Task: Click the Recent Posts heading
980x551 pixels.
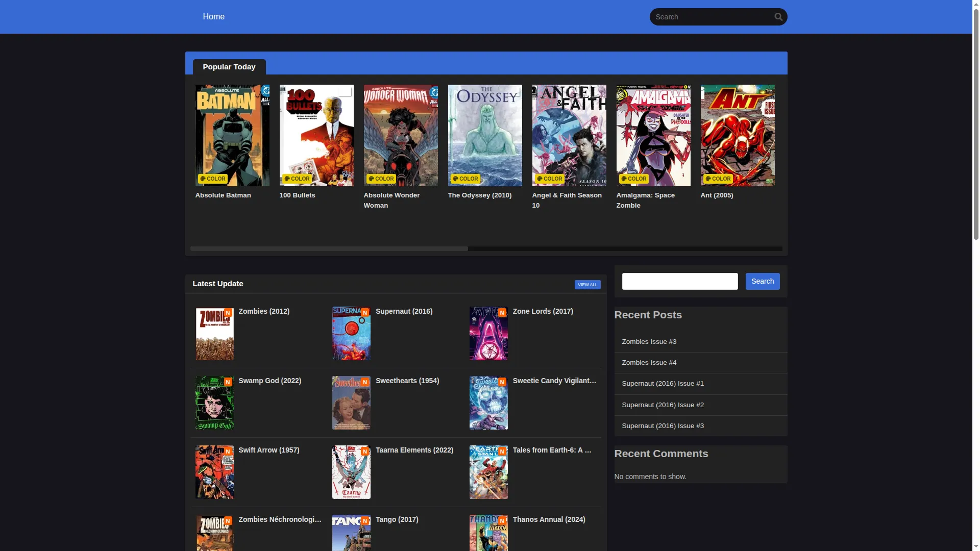Action: click(x=648, y=315)
